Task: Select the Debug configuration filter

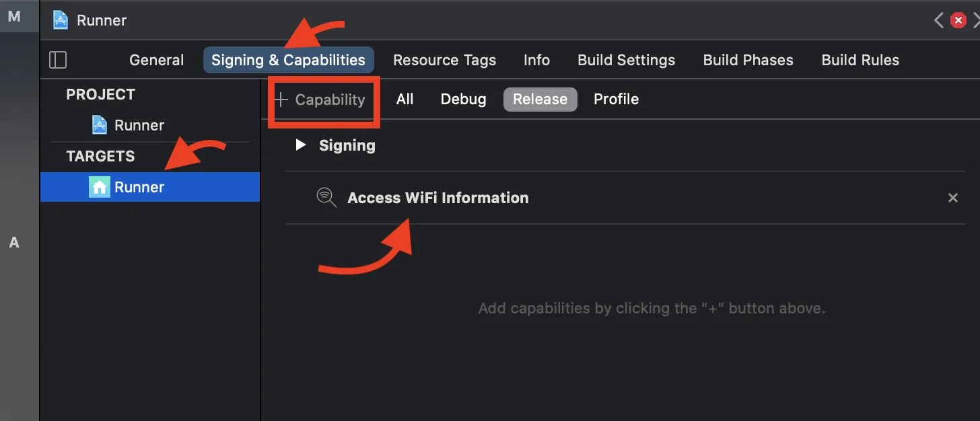Action: [463, 99]
